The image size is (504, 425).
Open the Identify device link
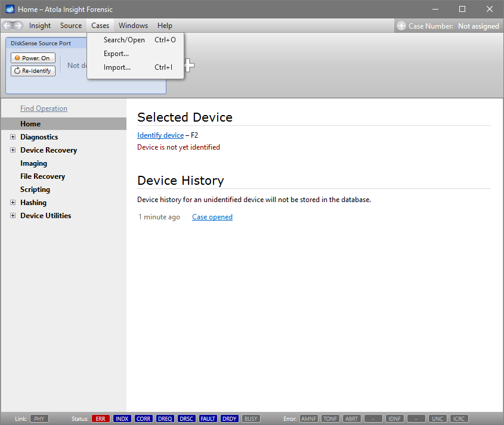tap(160, 135)
